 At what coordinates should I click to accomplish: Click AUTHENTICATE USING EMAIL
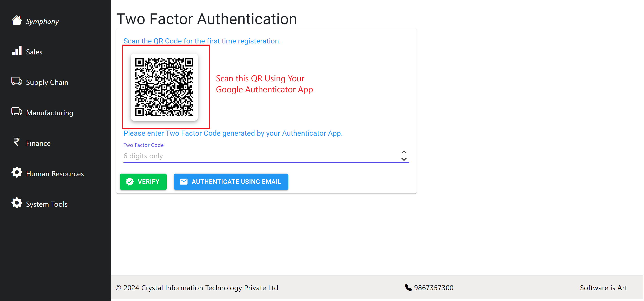231,182
